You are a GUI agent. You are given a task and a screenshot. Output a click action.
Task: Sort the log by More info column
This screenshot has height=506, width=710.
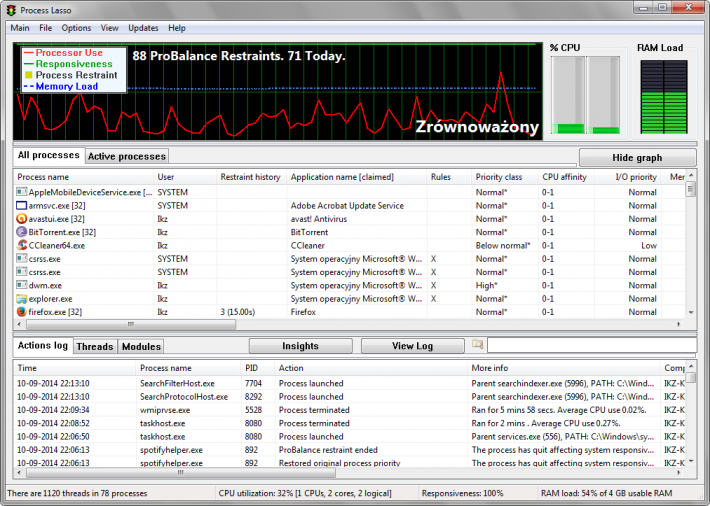(x=564, y=368)
